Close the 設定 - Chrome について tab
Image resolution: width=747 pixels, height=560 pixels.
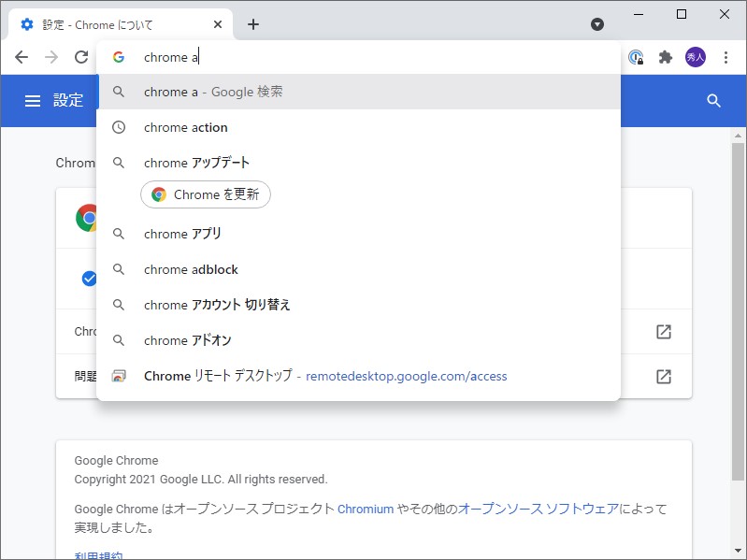(218, 24)
